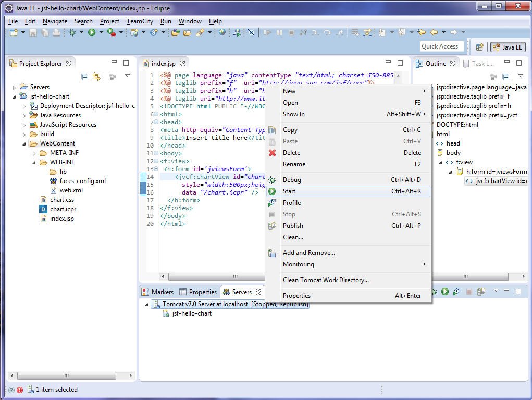Choose Start from the context menu
This screenshot has height=400, width=532.
point(289,191)
